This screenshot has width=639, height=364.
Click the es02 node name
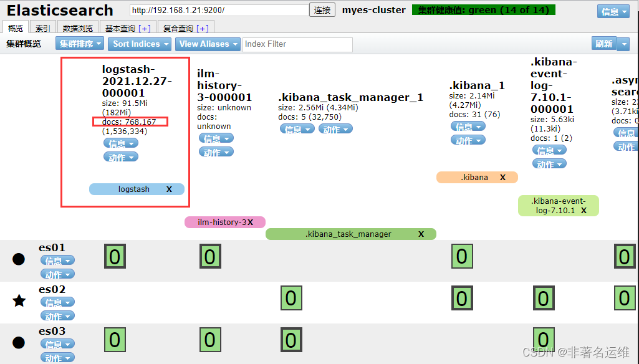tap(52, 289)
